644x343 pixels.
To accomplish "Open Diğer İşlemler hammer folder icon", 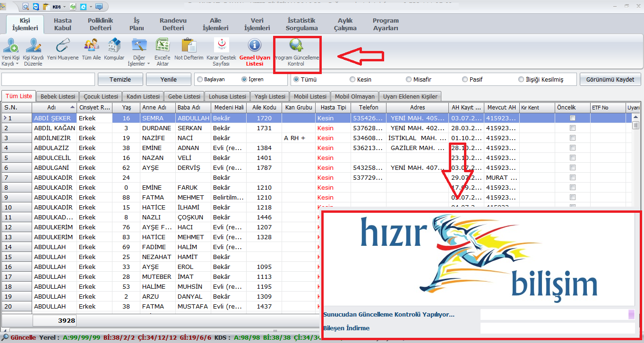I will tap(139, 46).
